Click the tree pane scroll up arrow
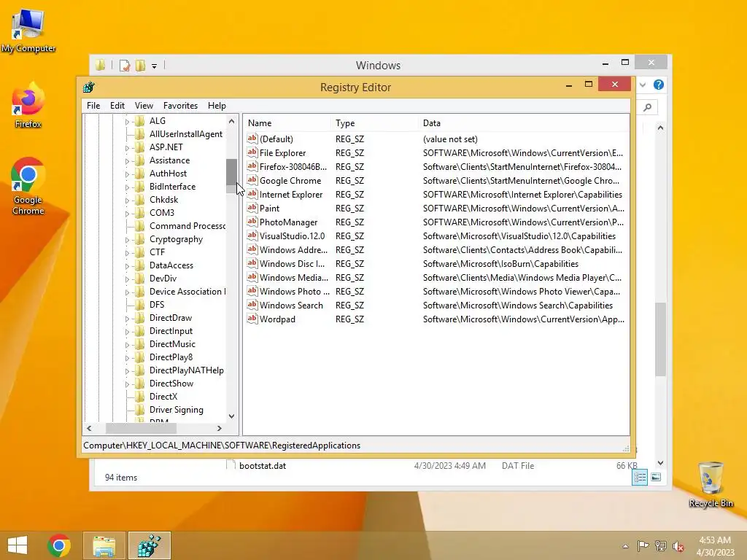 pos(231,121)
